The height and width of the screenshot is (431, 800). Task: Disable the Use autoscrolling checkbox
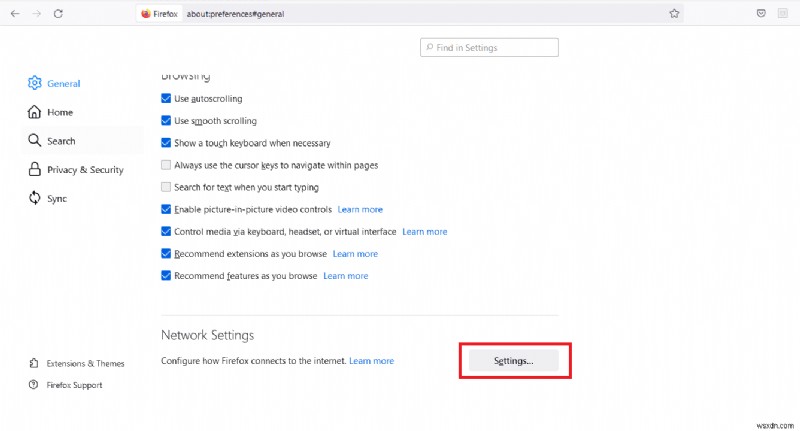(166, 99)
